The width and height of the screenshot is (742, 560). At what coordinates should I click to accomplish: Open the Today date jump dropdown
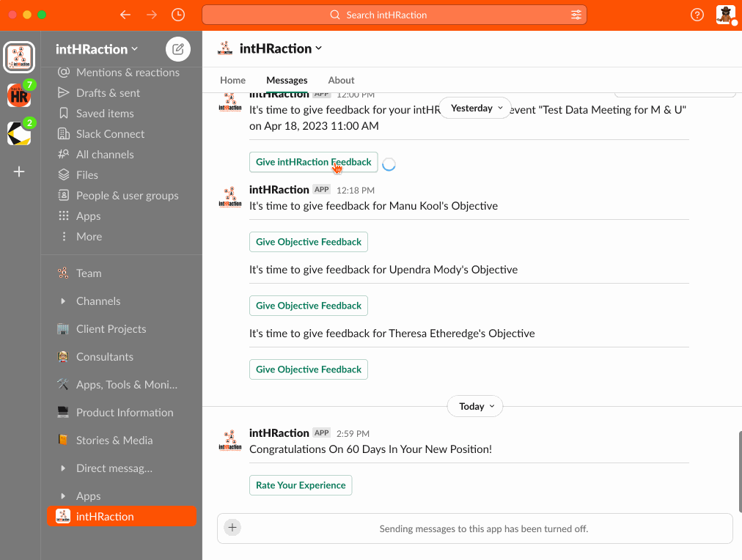pyautogui.click(x=475, y=406)
